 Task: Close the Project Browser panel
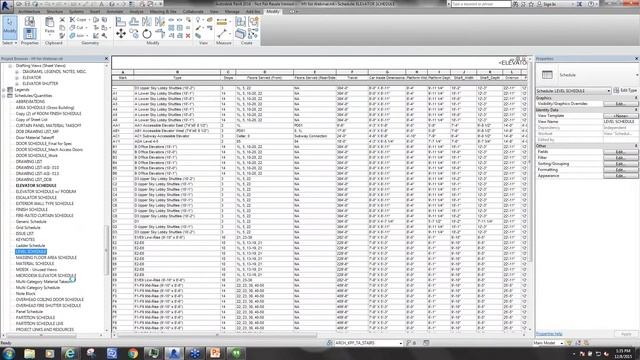107,59
